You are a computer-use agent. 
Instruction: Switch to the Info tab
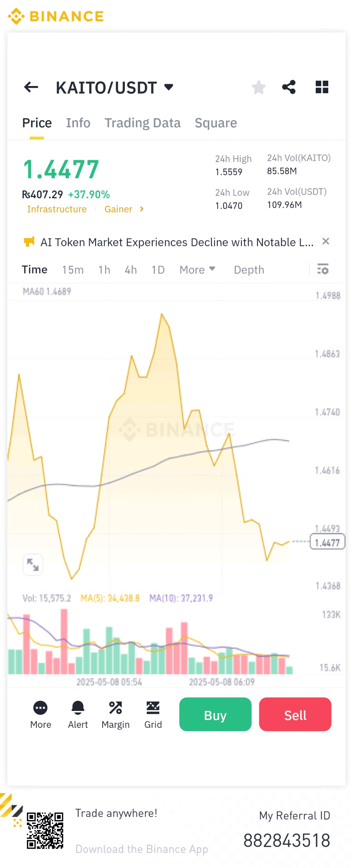pos(78,123)
